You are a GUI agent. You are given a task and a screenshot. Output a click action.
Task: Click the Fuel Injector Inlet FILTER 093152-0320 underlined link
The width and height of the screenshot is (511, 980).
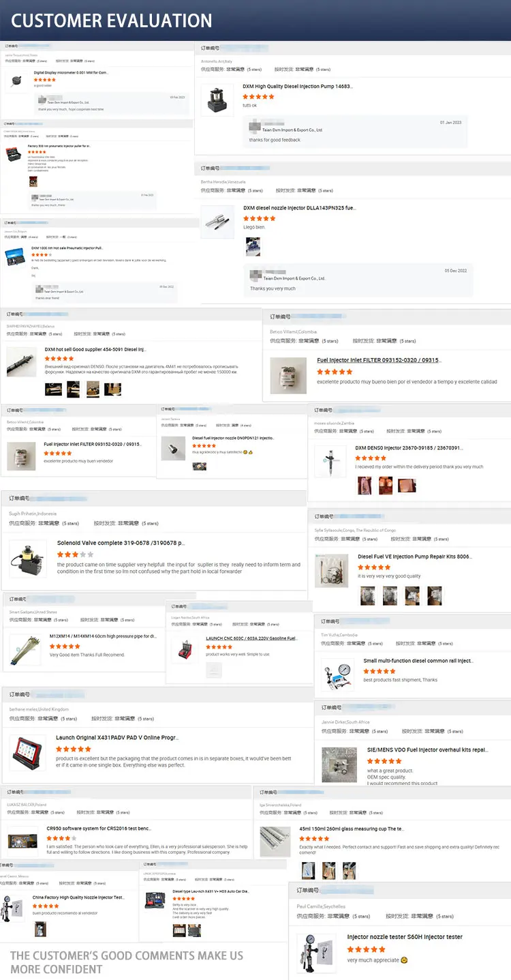click(x=379, y=360)
